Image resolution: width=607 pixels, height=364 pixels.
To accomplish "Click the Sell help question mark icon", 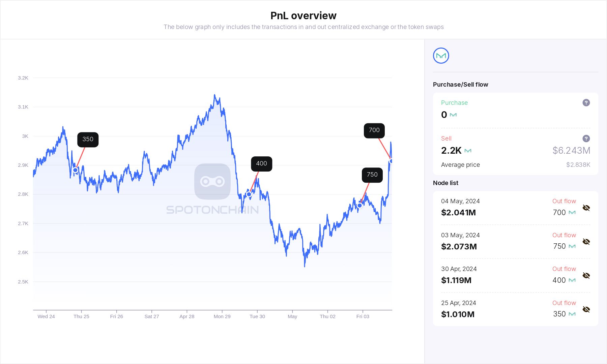I will 586,139.
